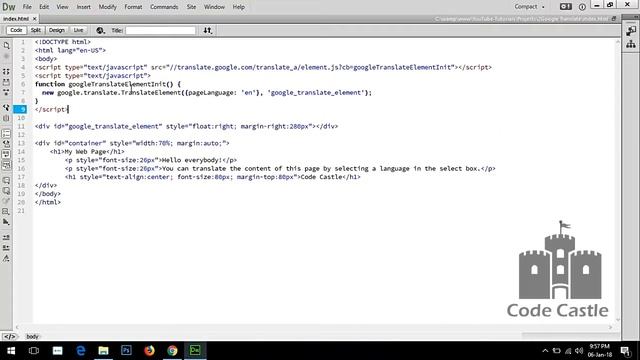Image resolution: width=640 pixels, height=360 pixels.
Task: Open Microsoft Edge from taskbar
Action: (x=80, y=351)
